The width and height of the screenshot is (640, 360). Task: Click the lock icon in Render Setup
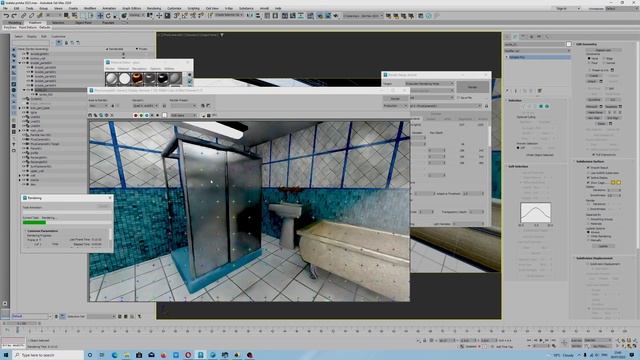click(x=486, y=106)
